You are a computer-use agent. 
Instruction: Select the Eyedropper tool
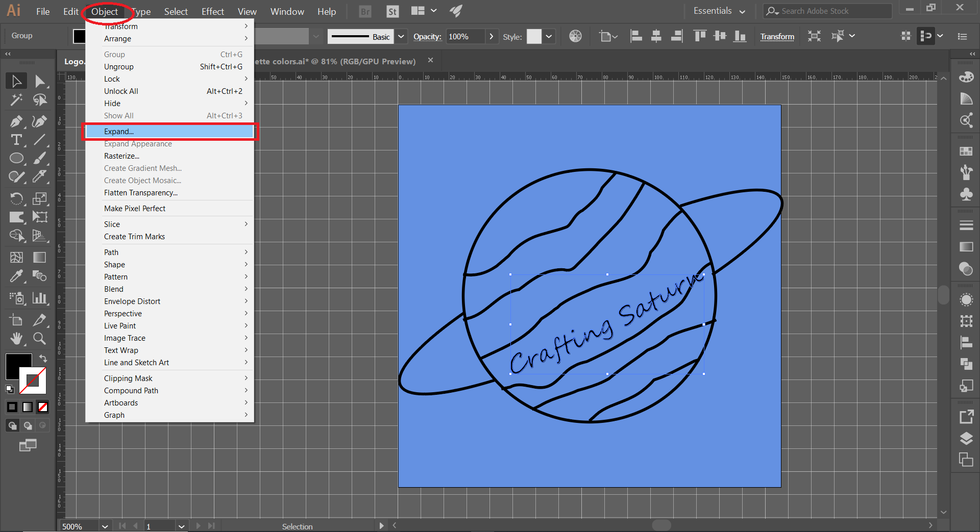point(16,276)
